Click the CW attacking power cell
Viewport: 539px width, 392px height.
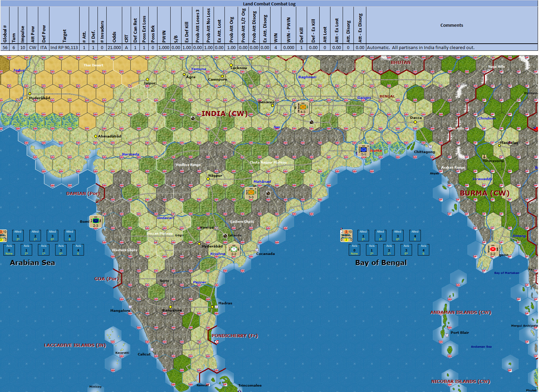point(33,48)
